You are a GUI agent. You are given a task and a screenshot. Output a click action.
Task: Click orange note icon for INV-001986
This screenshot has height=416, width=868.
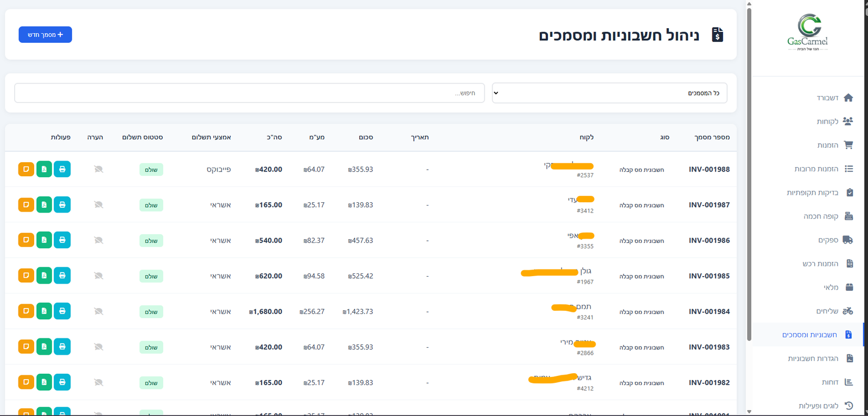coord(26,240)
